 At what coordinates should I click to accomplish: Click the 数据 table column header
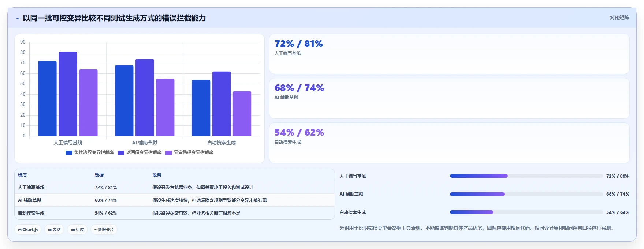(x=99, y=175)
